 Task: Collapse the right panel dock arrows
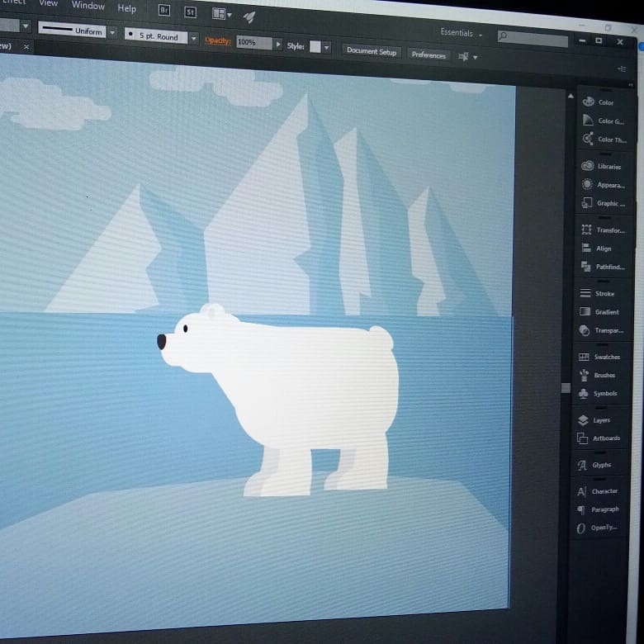pyautogui.click(x=631, y=85)
